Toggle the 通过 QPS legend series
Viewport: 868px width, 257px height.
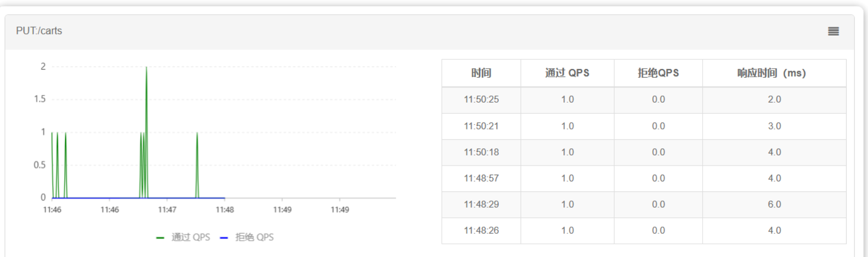tap(191, 237)
